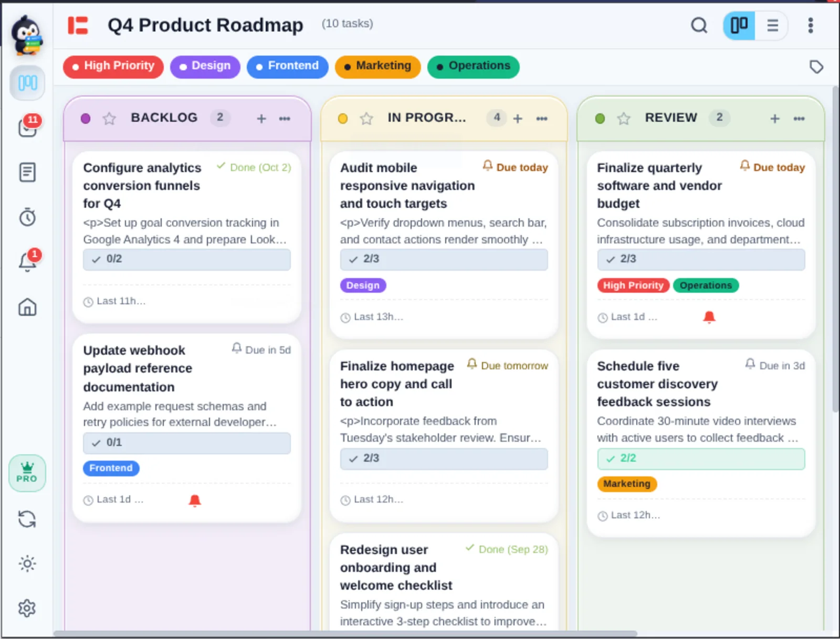This screenshot has height=639, width=840.
Task: Expand 2/2 checklist on discovery sessions card
Action: pyautogui.click(x=701, y=459)
